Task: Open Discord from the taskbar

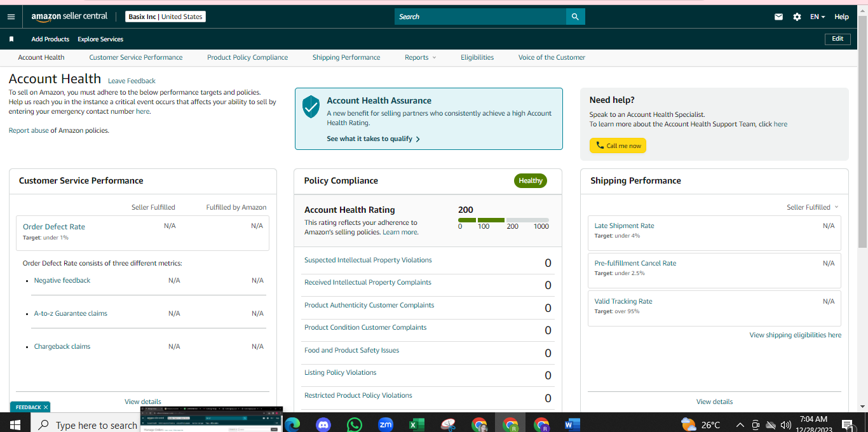Action: coord(323,425)
